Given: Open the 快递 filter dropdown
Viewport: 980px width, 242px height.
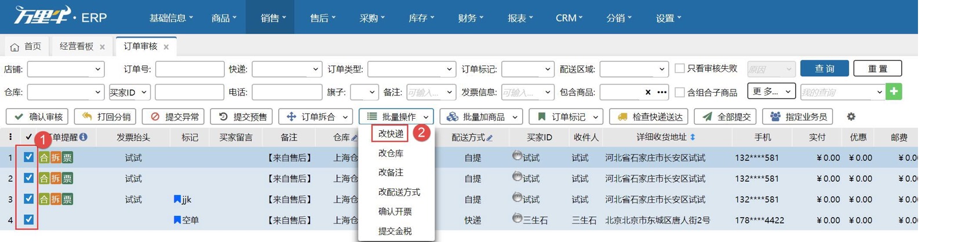Looking at the screenshot, I should tap(287, 69).
